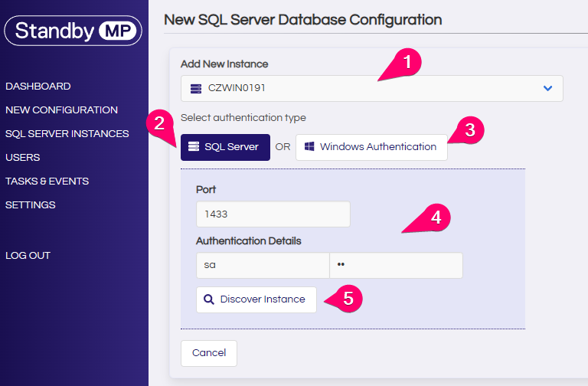Open Settings from the sidebar

pyautogui.click(x=31, y=204)
